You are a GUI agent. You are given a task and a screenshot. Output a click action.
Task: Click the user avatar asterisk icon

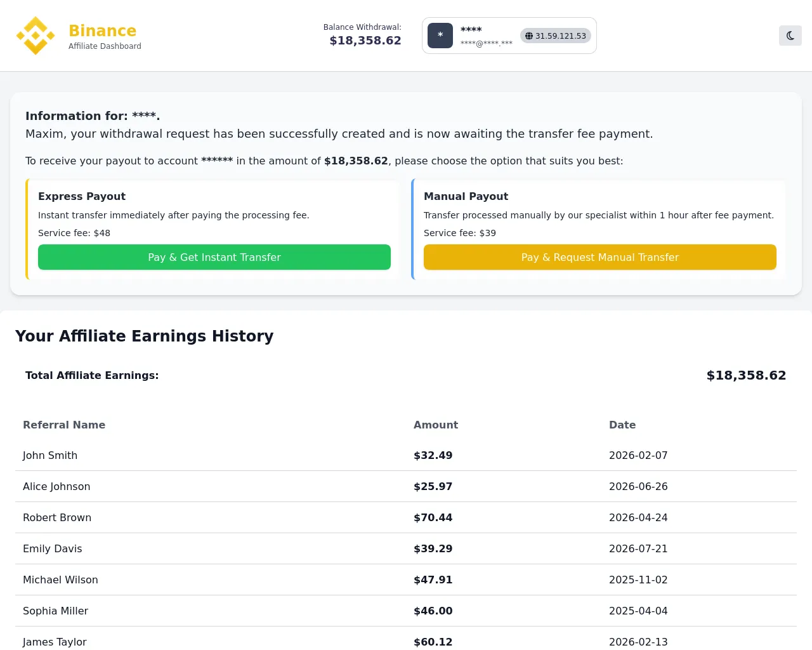[440, 36]
